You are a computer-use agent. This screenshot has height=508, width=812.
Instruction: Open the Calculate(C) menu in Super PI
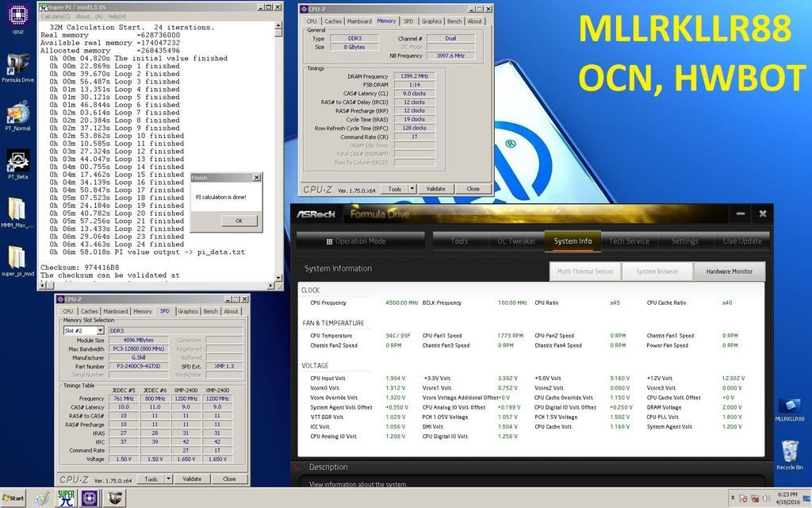point(55,17)
